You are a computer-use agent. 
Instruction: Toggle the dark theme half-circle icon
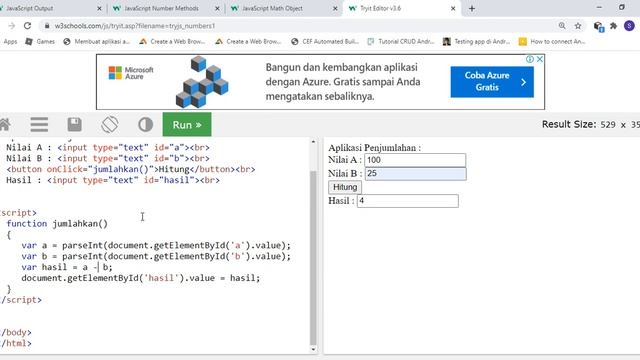145,124
